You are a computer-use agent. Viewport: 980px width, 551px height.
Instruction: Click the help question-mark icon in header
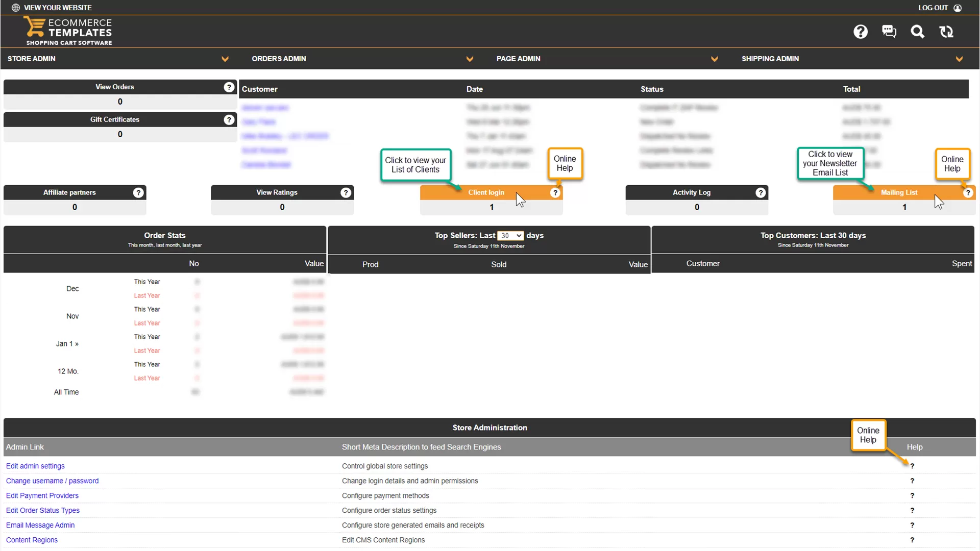pos(861,32)
